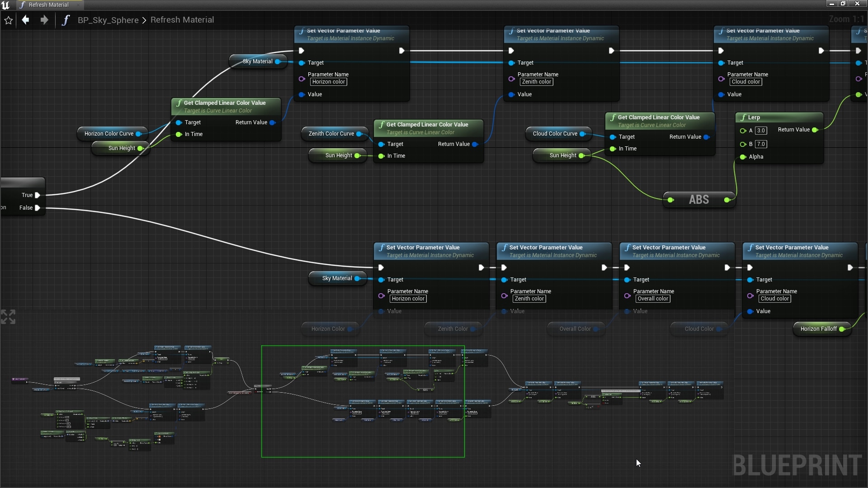Click Target pin of top Cloud color node
The image size is (868, 488).
[x=721, y=63]
